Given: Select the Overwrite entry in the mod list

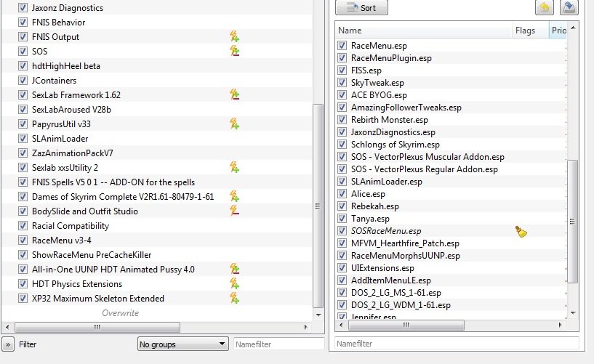Looking at the screenshot, I should [120, 313].
